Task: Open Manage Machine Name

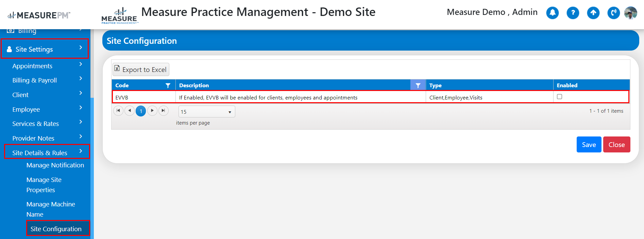Action: pos(51,209)
